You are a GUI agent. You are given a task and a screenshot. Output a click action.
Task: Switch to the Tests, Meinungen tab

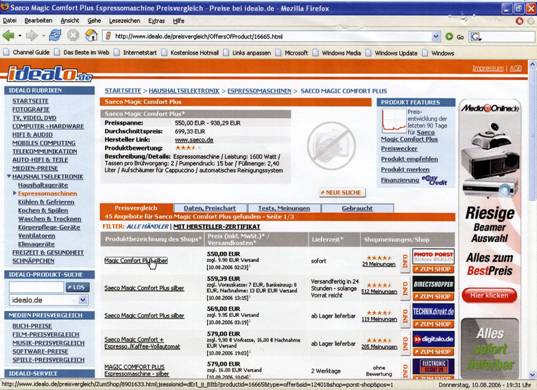tap(284, 208)
